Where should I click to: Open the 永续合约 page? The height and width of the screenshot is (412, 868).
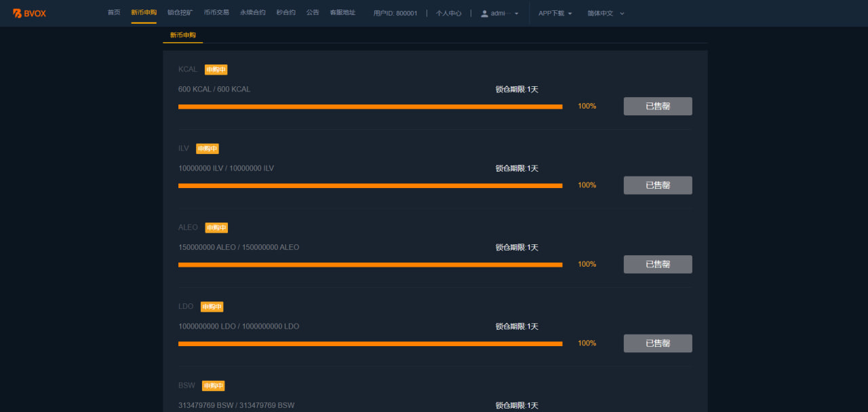pos(253,13)
